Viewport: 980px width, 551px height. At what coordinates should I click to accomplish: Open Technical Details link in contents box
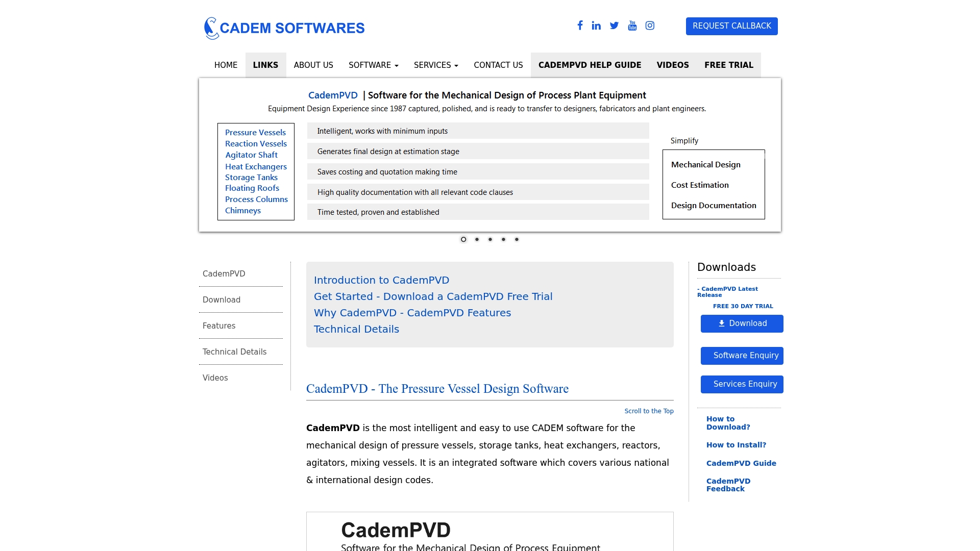coord(356,329)
